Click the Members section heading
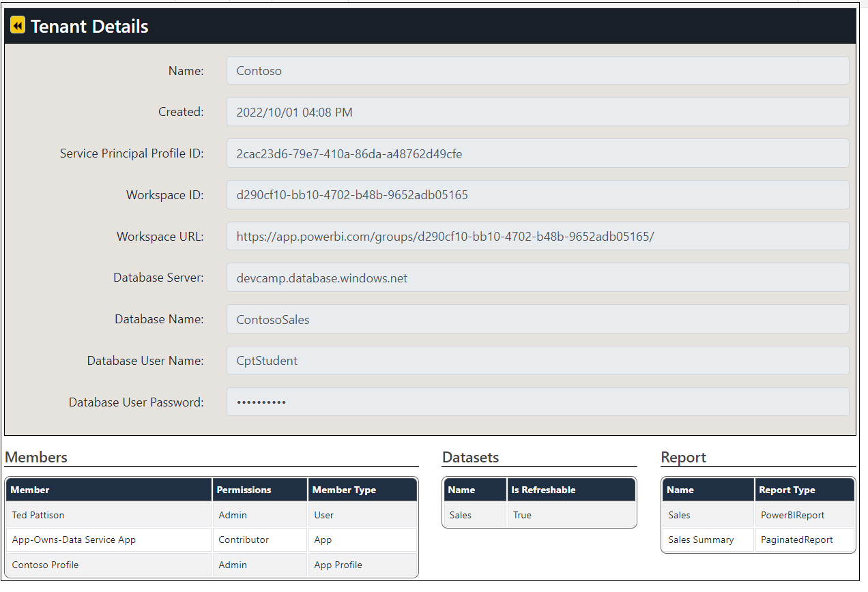 pos(36,457)
